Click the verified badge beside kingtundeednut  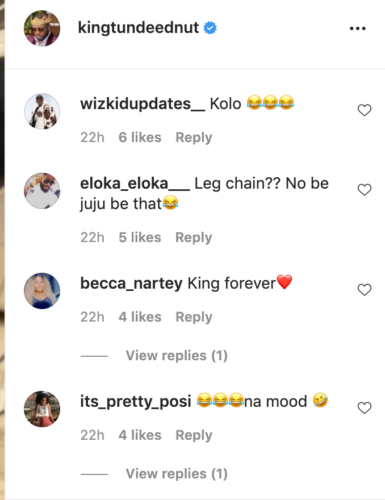click(x=210, y=28)
